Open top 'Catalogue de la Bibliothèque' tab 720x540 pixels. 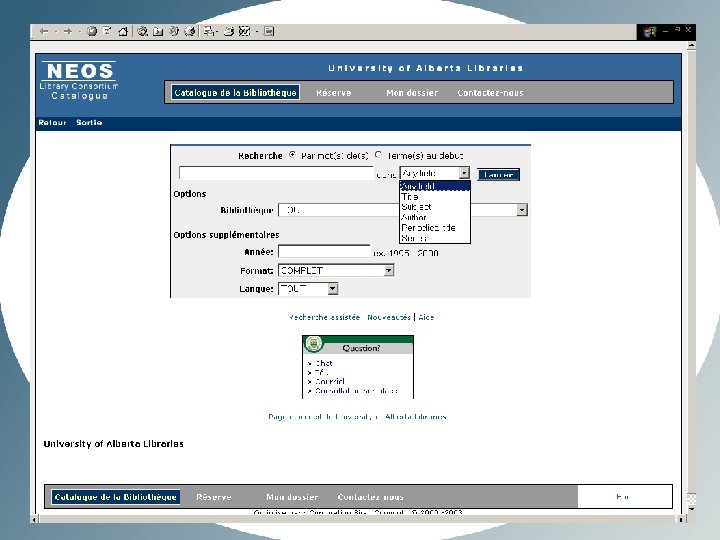point(235,92)
